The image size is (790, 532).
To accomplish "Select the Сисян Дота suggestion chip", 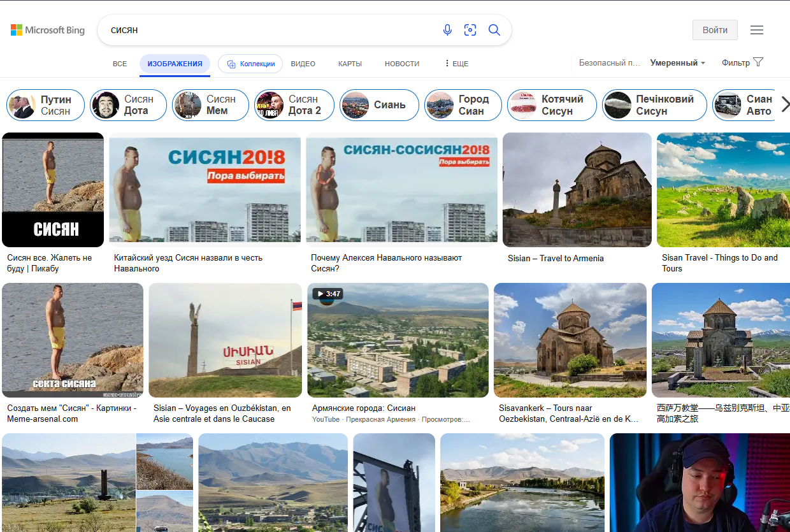I will (x=128, y=105).
